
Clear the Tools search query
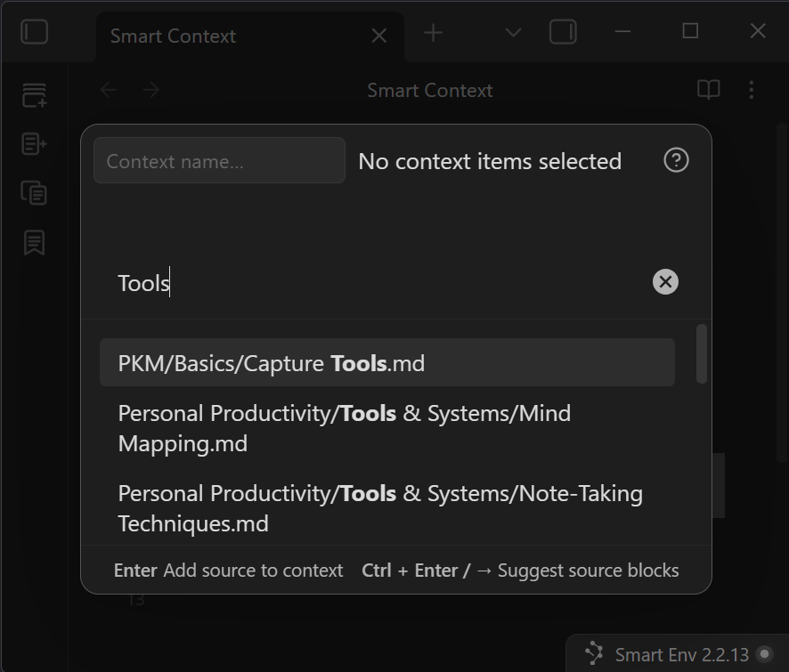tap(665, 282)
